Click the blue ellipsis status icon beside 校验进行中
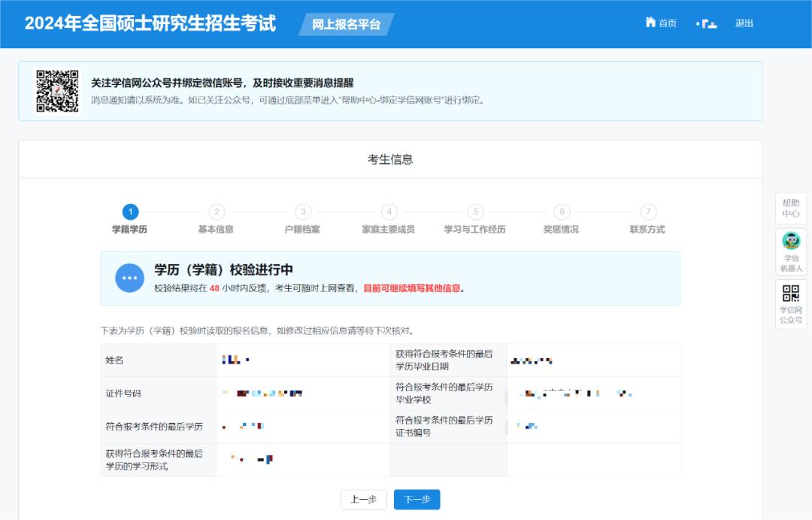812x520 pixels. (x=130, y=277)
